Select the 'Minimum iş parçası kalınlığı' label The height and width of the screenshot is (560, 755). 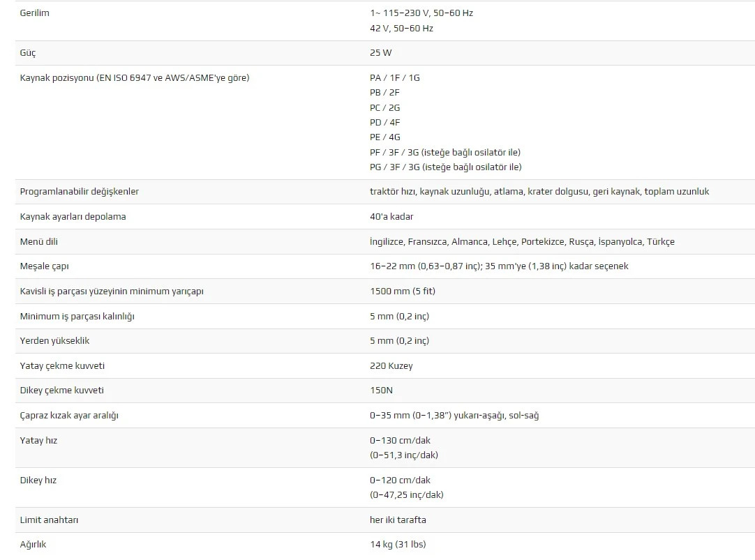click(77, 316)
